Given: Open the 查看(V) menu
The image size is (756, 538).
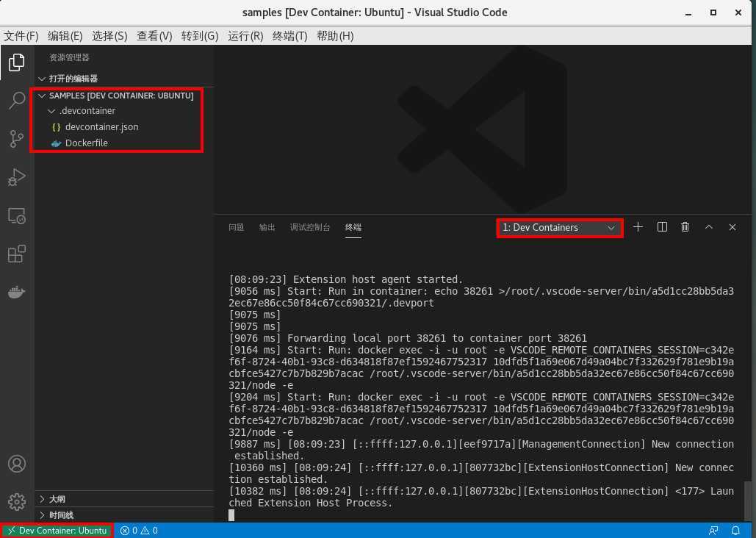Looking at the screenshot, I should [154, 36].
